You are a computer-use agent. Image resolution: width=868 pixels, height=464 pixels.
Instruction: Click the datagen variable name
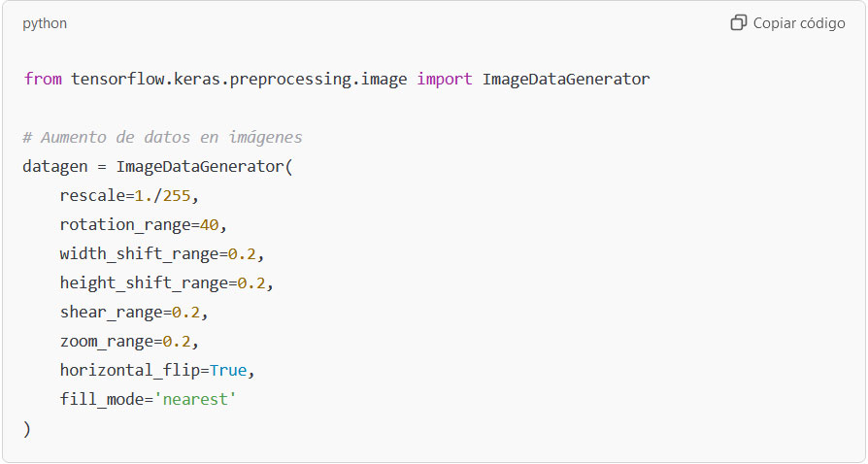click(x=54, y=167)
